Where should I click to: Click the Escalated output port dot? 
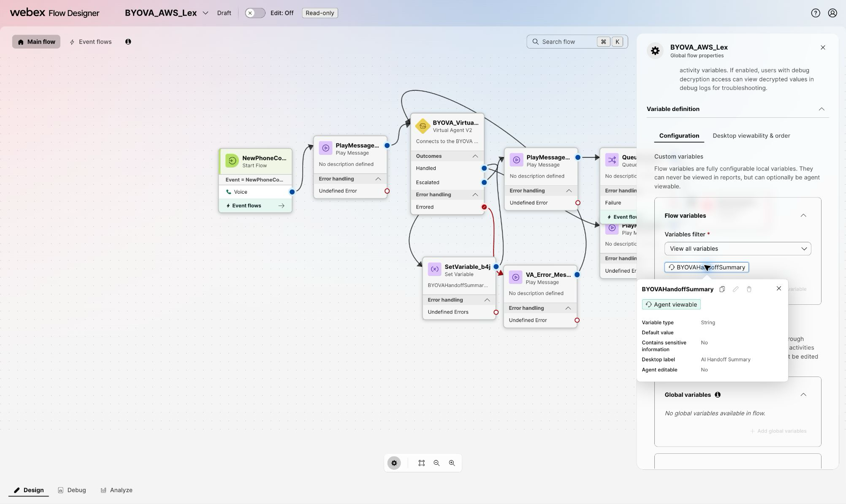[484, 182]
